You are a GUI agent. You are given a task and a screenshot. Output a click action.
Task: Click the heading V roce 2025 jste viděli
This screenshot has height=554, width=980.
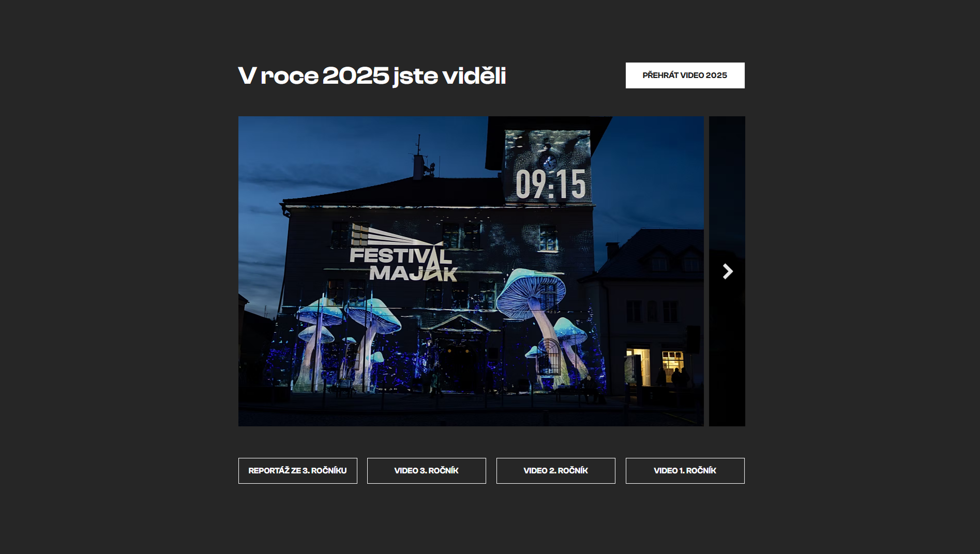click(x=372, y=75)
